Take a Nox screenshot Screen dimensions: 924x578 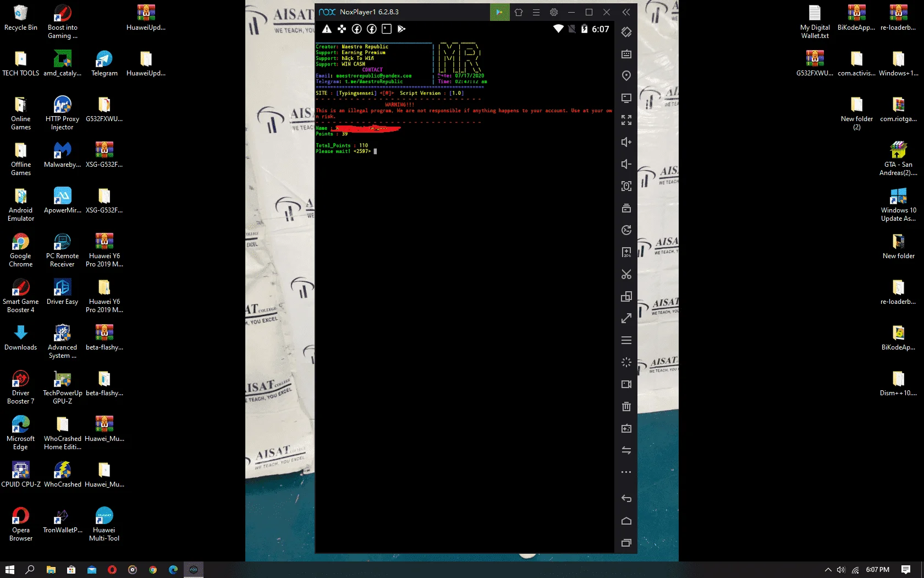[x=626, y=186]
